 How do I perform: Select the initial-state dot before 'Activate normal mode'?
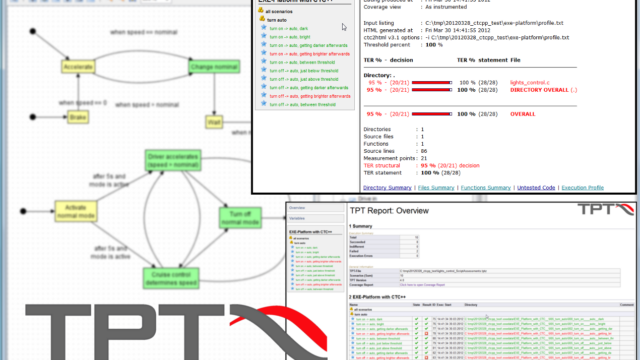[23, 211]
